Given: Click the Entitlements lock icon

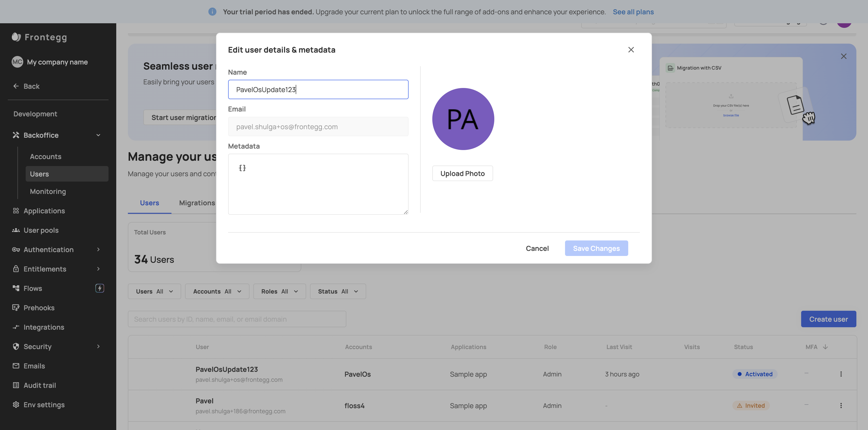Looking at the screenshot, I should [16, 269].
